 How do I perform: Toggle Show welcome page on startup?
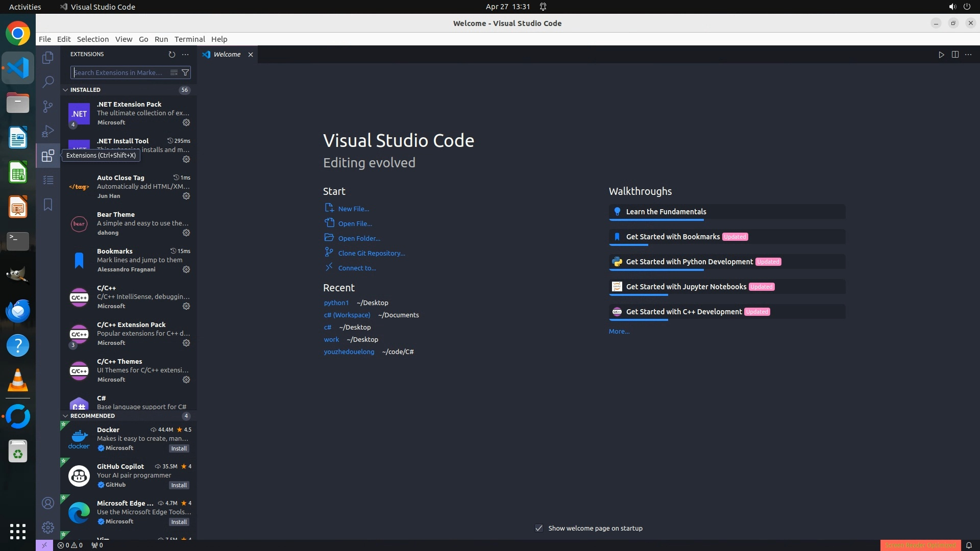[x=539, y=528]
